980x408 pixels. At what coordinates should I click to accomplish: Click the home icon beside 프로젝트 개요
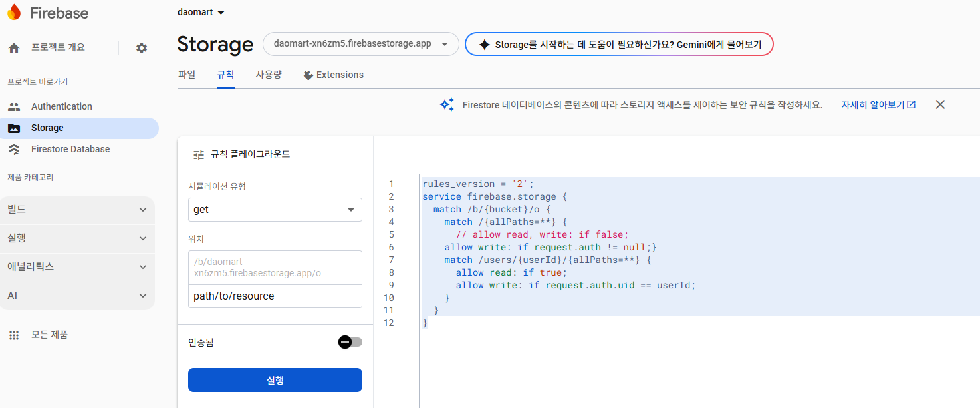[x=14, y=48]
